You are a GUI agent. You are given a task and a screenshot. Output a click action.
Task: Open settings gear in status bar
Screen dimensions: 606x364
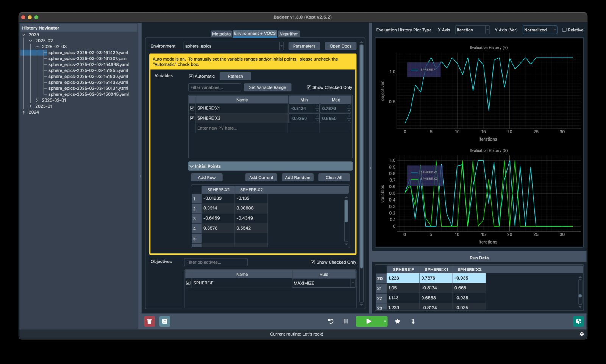582,334
